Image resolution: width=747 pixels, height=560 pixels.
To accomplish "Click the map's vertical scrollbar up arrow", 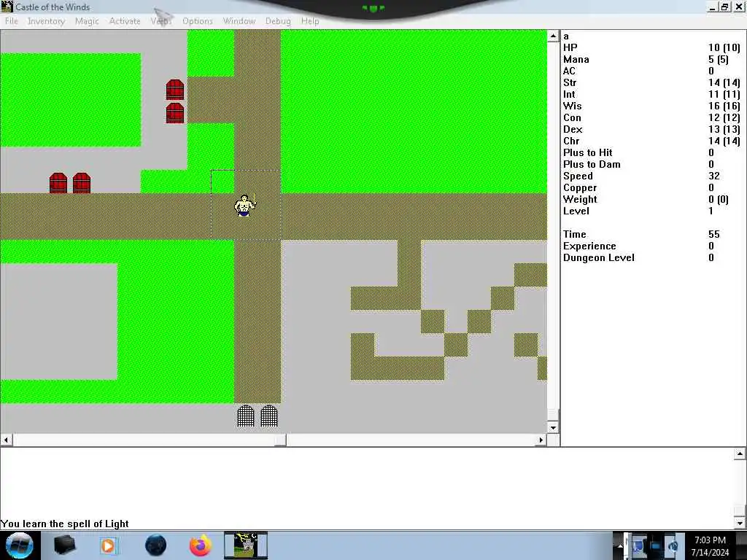I will click(x=553, y=36).
